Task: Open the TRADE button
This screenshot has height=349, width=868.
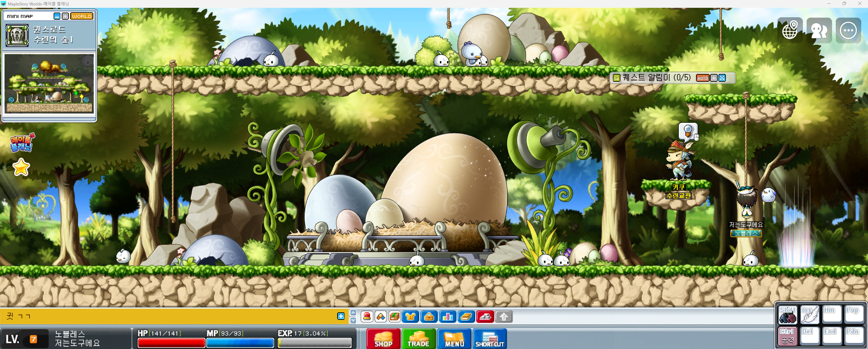Action: click(x=419, y=338)
